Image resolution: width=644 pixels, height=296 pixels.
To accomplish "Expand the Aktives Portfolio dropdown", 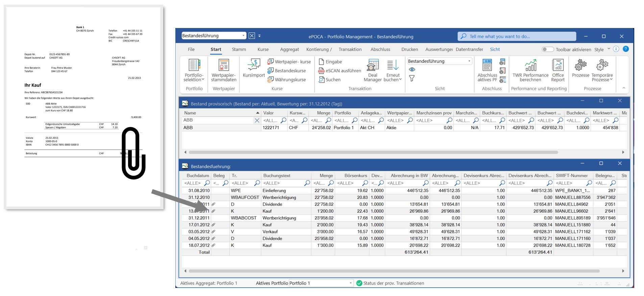I will pos(351,283).
